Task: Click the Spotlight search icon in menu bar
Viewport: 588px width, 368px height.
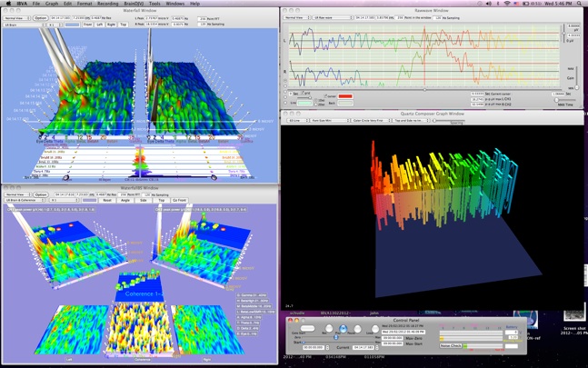Action: tap(580, 4)
